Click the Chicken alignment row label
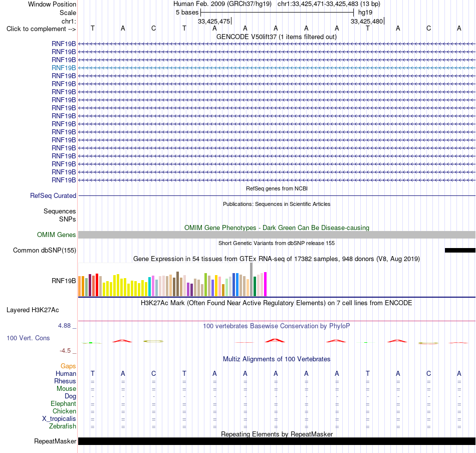Viewport: 476px width, 453px height. tap(64, 411)
